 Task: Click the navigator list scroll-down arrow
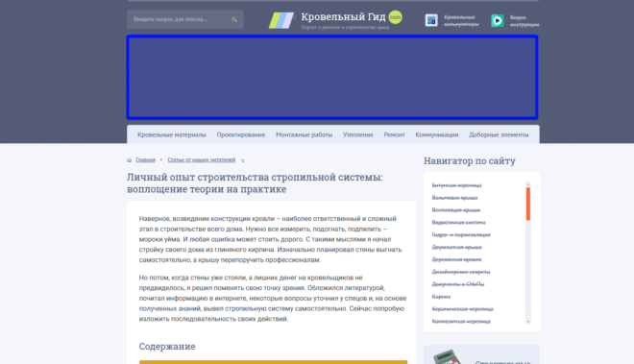click(x=528, y=322)
